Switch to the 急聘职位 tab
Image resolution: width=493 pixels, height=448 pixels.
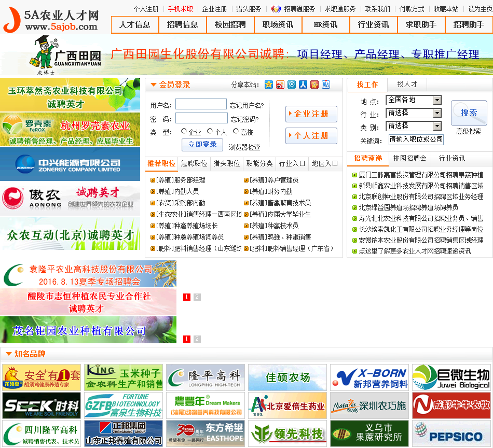pyautogui.click(x=194, y=164)
